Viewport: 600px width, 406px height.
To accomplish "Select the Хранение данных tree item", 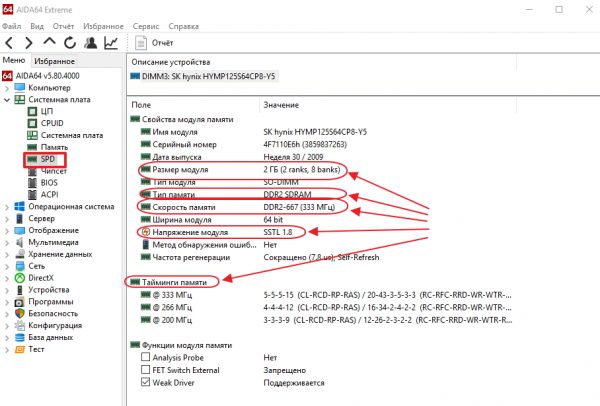I will coord(60,254).
